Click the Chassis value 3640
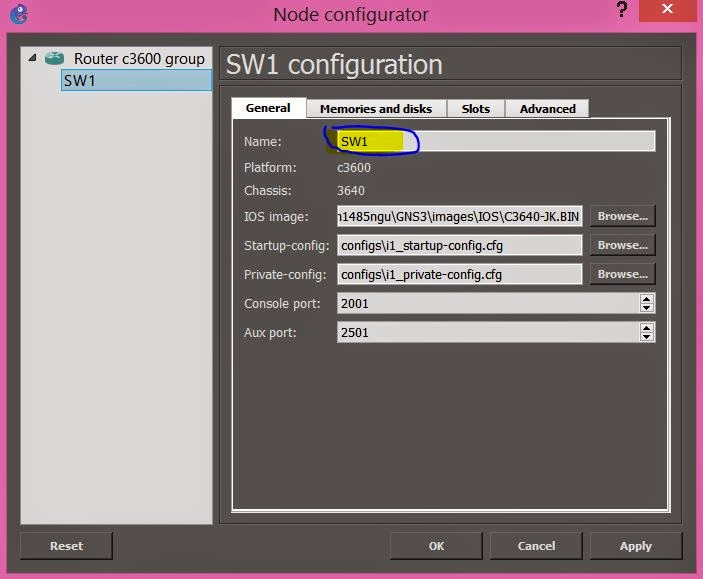The width and height of the screenshot is (703, 579). point(351,191)
